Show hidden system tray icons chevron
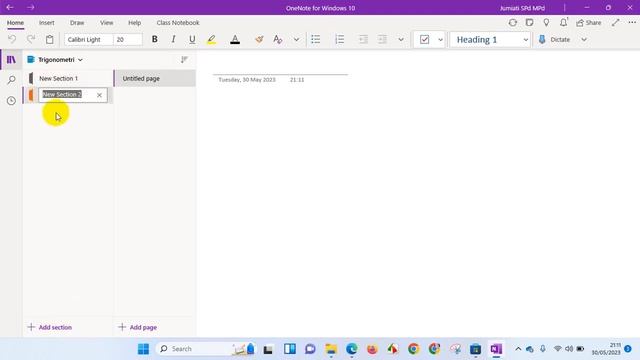640x360 pixels. (518, 349)
